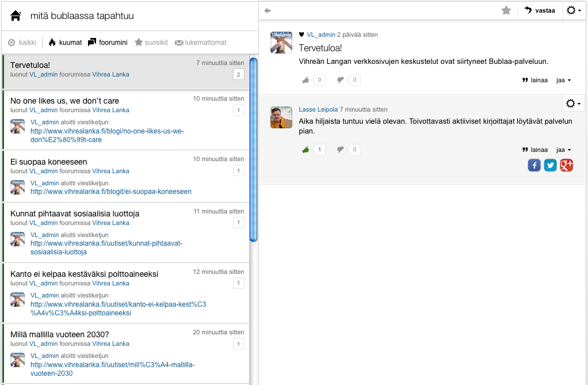Click the kunnat-pihtaavat-sosiaalisia-luottoja URL
588x385 pixels.
pyautogui.click(x=106, y=247)
